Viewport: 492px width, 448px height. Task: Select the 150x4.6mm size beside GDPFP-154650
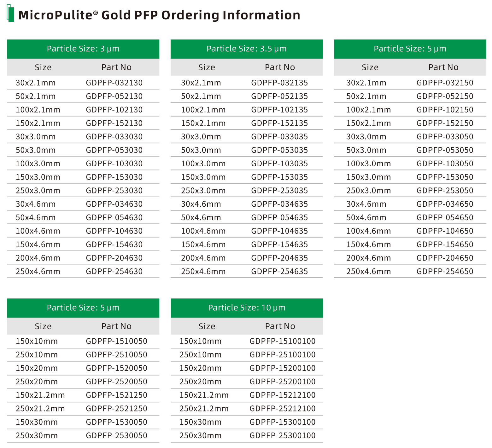[368, 245]
